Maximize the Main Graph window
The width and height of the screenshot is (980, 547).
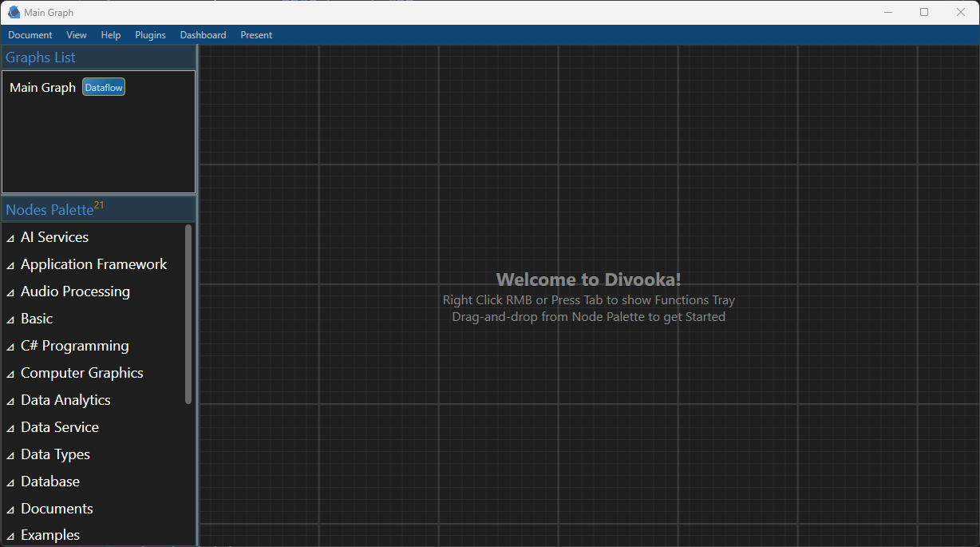click(924, 12)
